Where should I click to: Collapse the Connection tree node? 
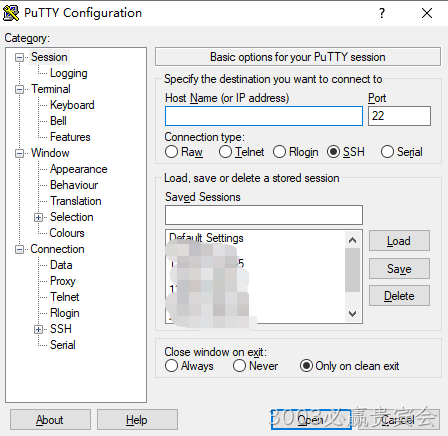(20, 249)
